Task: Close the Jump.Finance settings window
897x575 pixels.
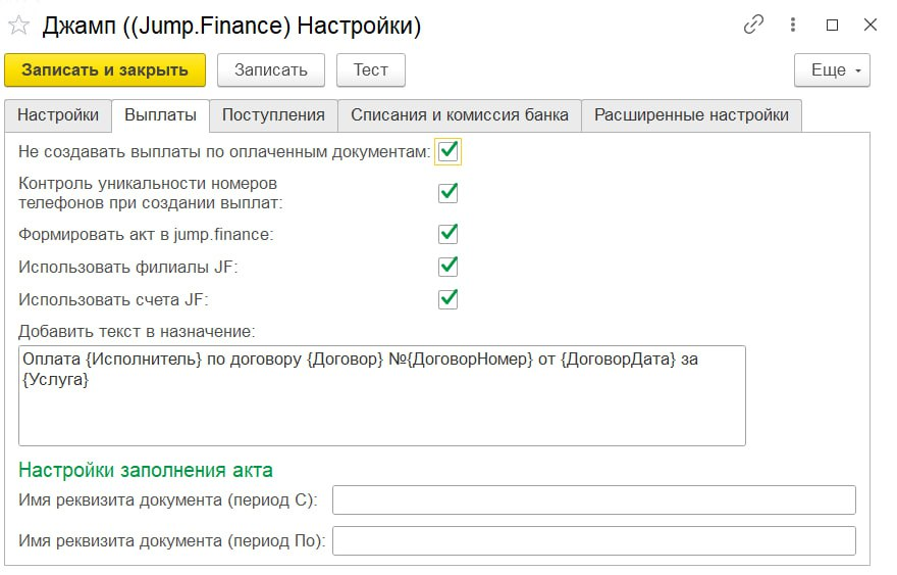Action: tap(870, 26)
